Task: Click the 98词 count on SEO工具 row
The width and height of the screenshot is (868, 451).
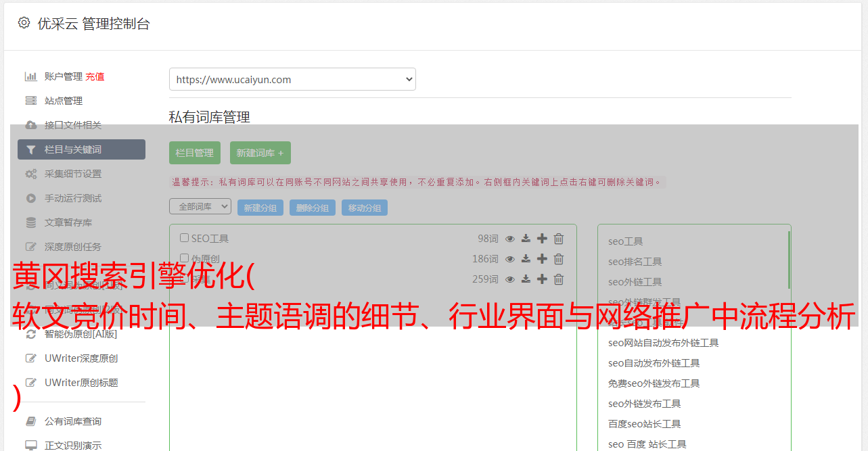Action: 488,239
